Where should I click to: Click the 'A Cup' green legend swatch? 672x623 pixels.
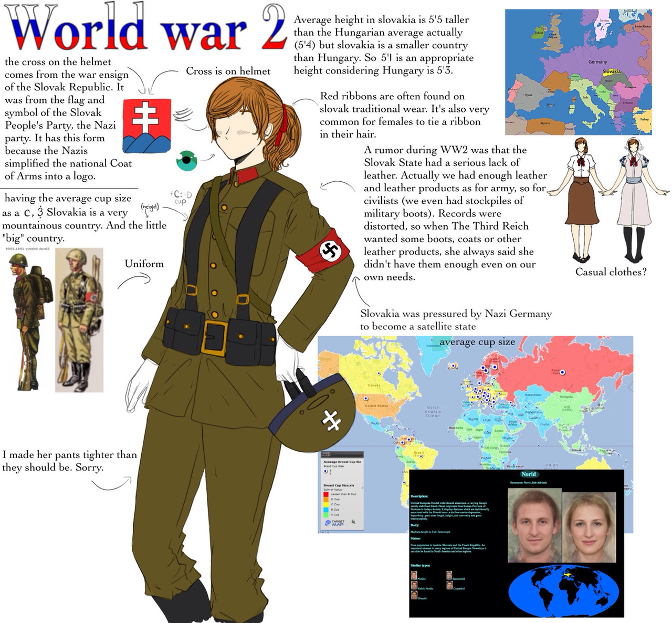pos(326,515)
